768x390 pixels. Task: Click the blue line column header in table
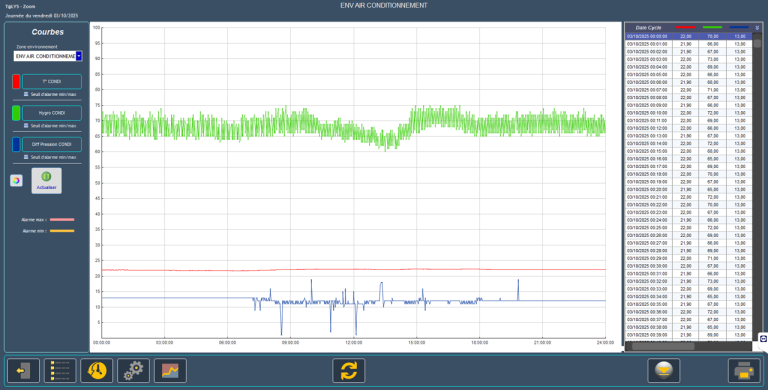coord(739,28)
